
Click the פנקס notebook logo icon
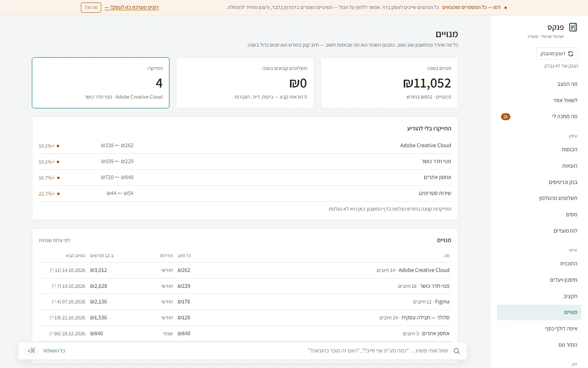tap(573, 27)
